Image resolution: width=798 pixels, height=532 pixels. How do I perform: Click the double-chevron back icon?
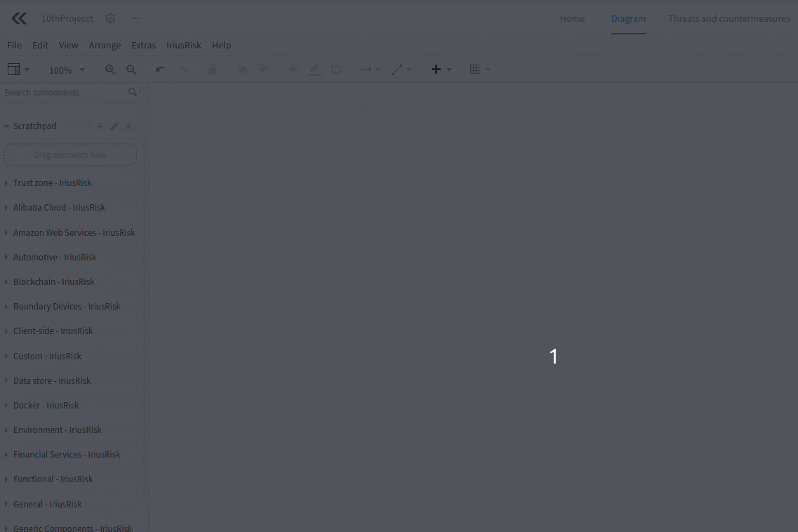coord(19,19)
